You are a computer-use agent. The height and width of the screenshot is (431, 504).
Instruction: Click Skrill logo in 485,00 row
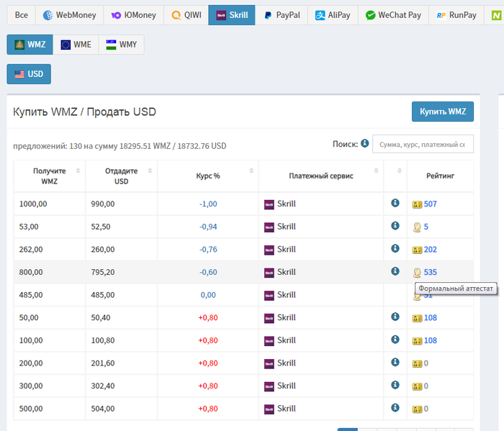(x=269, y=296)
